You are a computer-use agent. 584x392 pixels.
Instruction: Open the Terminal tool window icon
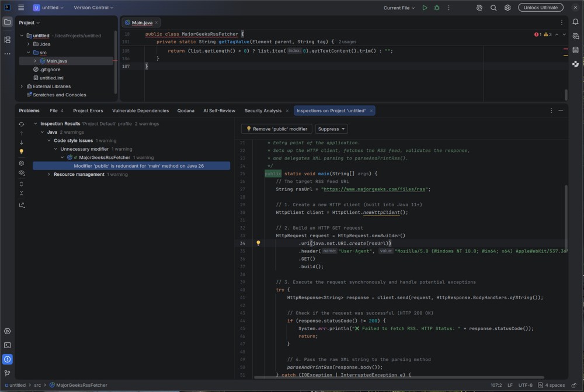(x=7, y=345)
